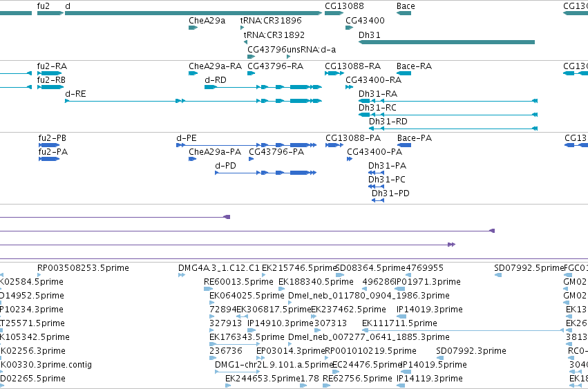
Task: Click the EK244653.5prime feature label
Action: pyautogui.click(x=263, y=379)
